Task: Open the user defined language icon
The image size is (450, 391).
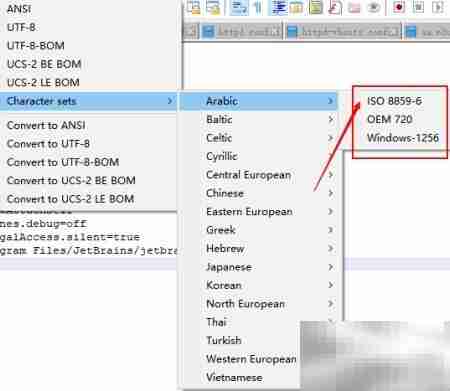Action: coord(296,7)
